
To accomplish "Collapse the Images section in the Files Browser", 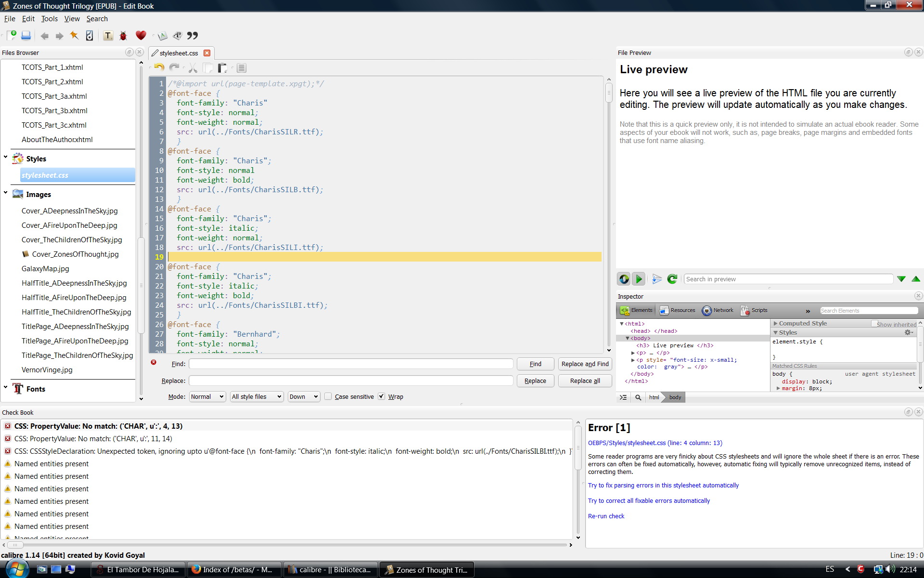I will [6, 193].
